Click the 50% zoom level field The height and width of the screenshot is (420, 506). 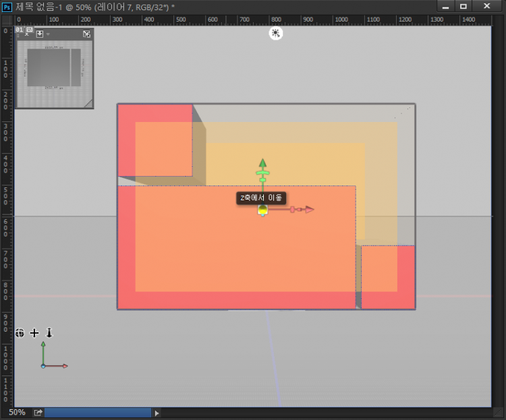click(17, 412)
